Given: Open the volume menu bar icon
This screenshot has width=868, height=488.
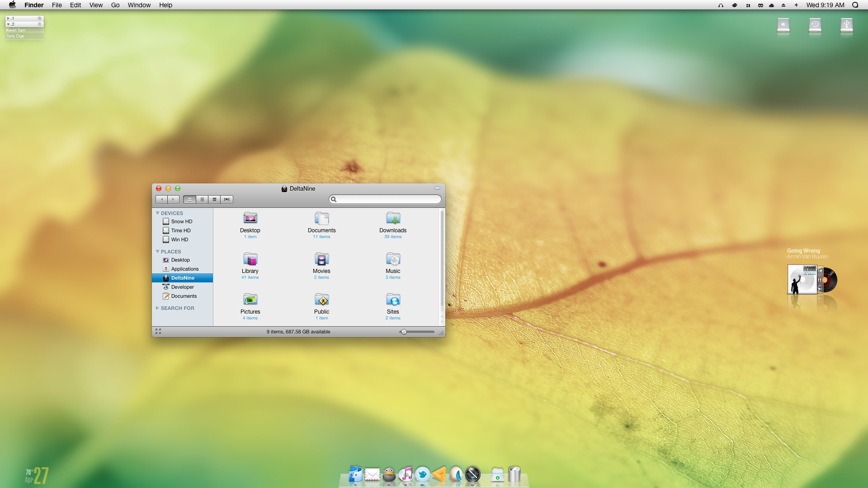Looking at the screenshot, I should click(x=796, y=5).
